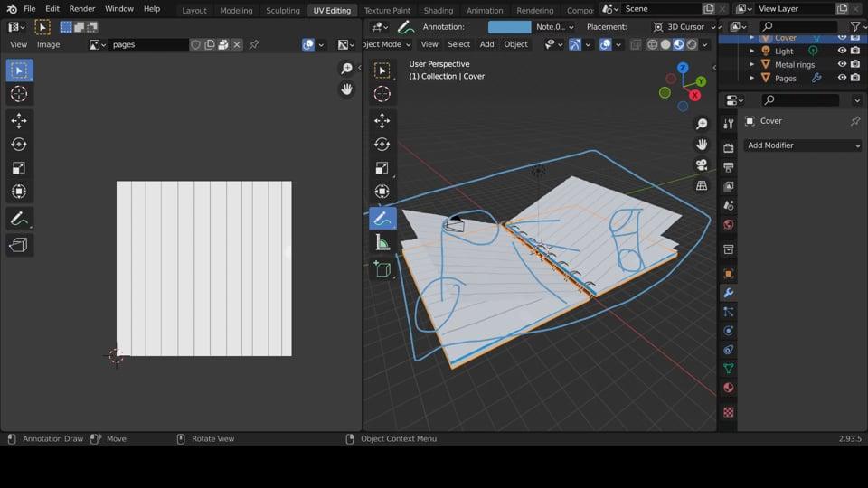Switch to the Sculpting workspace tab
Viewport: 868px width, 488px height.
tap(282, 11)
